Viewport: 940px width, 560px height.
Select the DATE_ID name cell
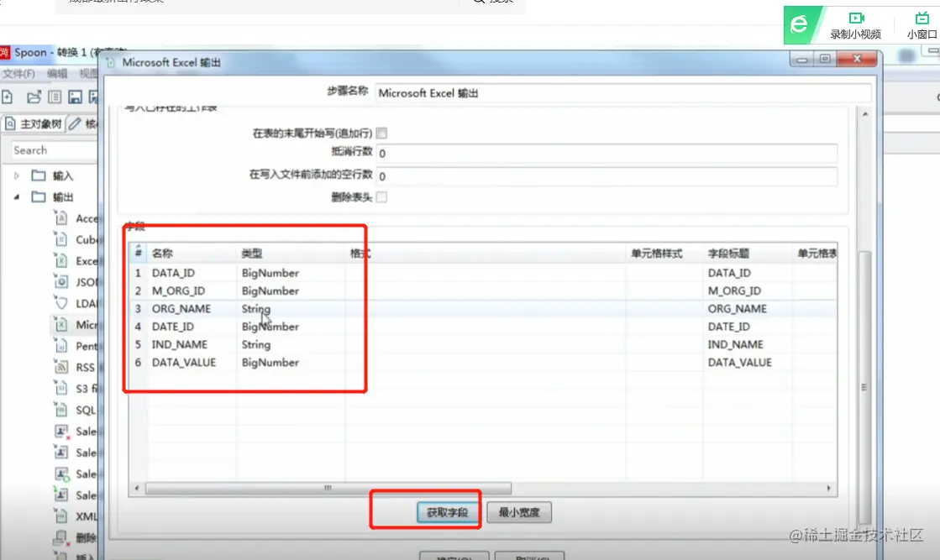(x=192, y=327)
